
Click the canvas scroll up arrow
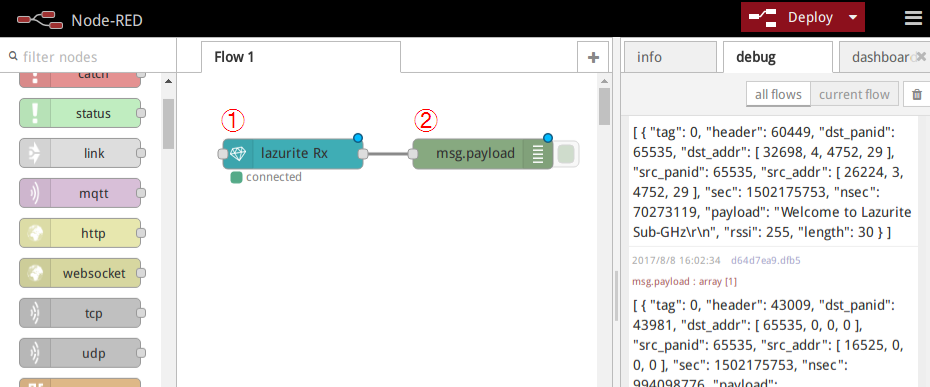pyautogui.click(x=604, y=81)
